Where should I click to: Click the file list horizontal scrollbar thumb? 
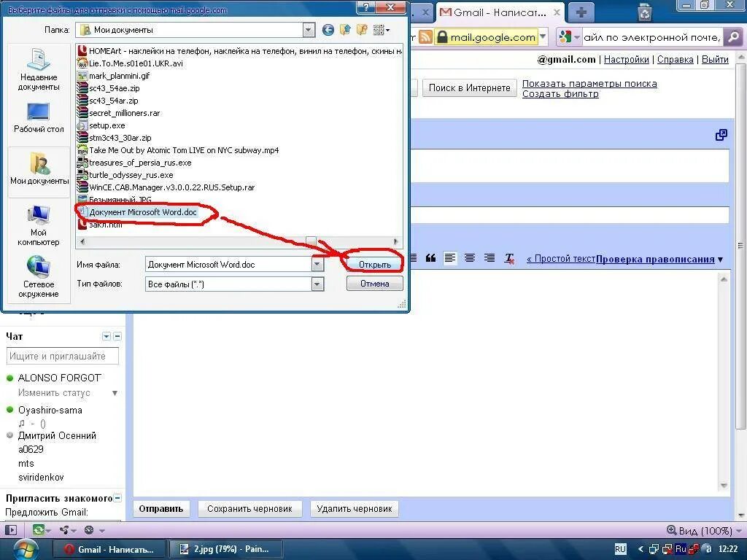coord(311,242)
